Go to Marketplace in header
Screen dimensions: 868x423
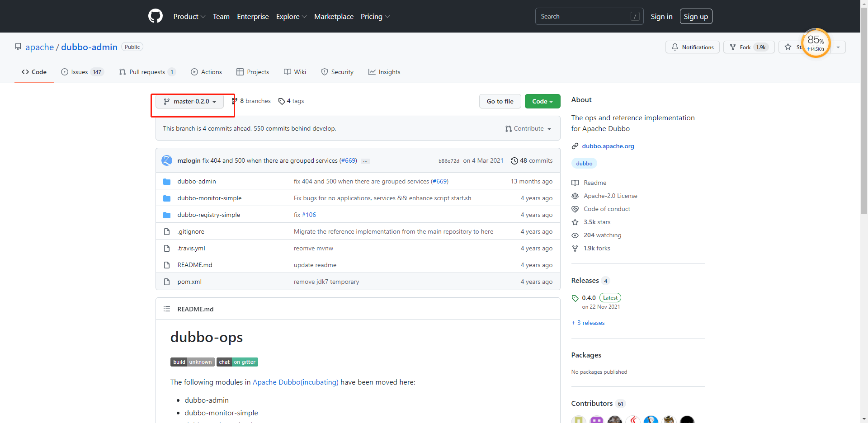[334, 16]
